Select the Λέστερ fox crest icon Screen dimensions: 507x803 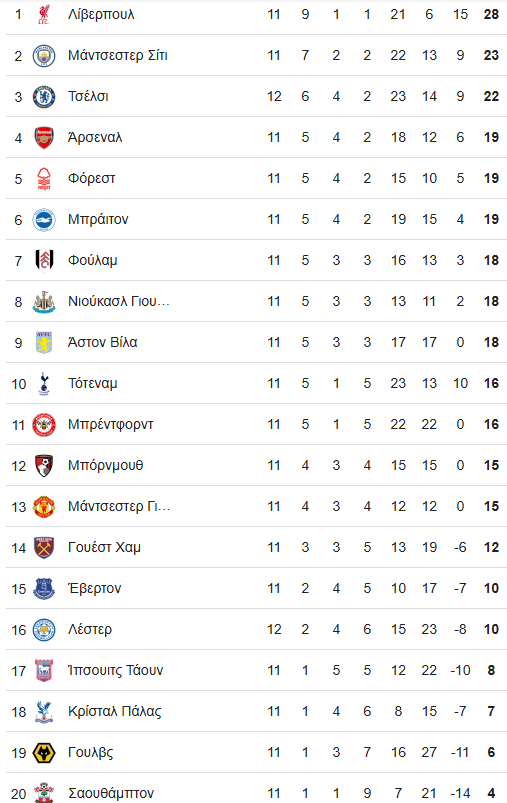tap(44, 629)
